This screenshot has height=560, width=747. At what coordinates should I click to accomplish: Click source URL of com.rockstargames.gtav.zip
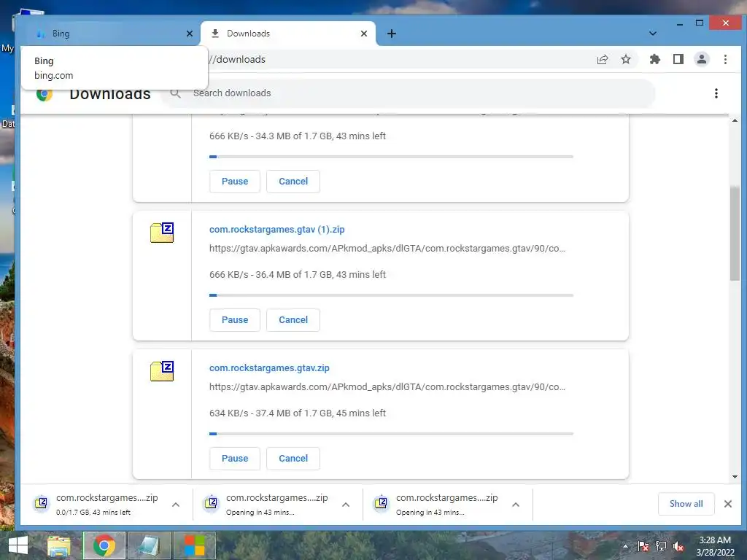387,387
